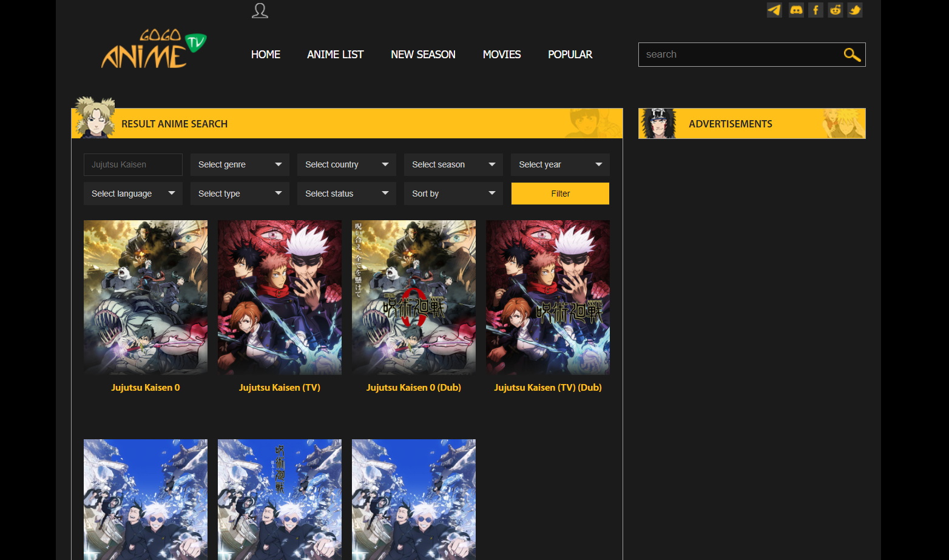
Task: Open the Discord social icon
Action: point(796,10)
